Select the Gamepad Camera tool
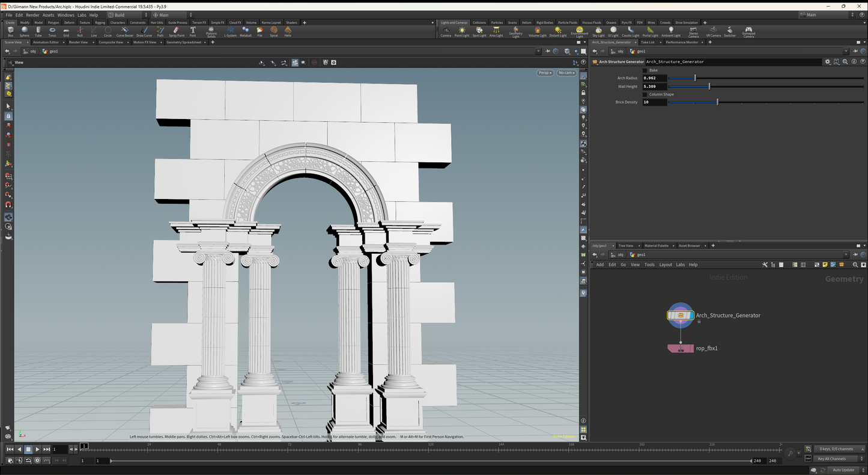 click(748, 31)
